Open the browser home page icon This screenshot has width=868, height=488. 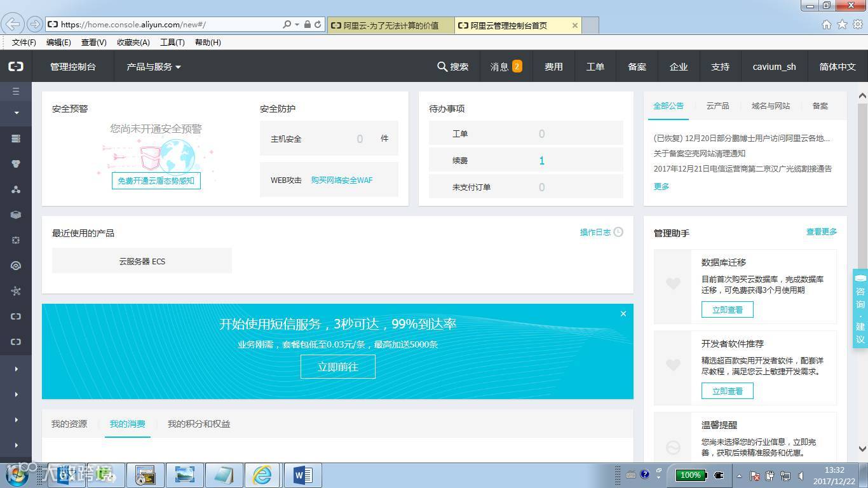(827, 24)
